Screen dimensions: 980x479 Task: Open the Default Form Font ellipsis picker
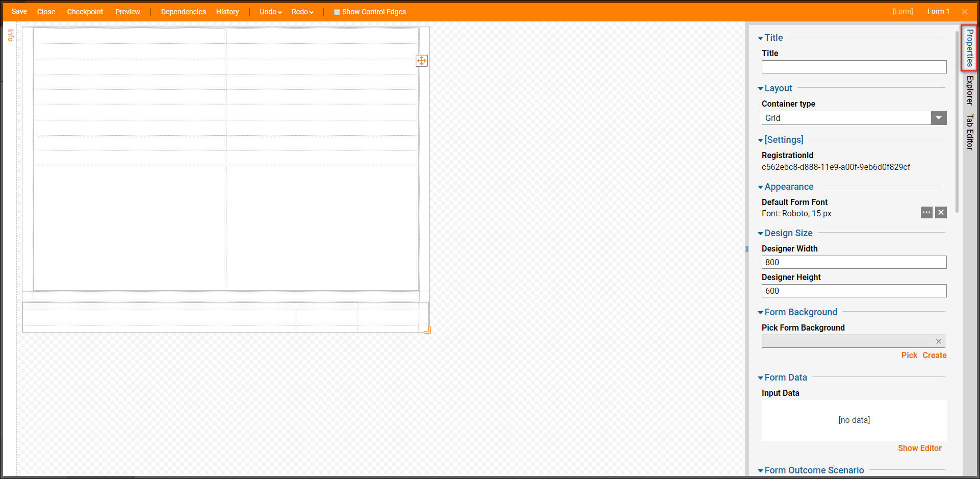(926, 212)
